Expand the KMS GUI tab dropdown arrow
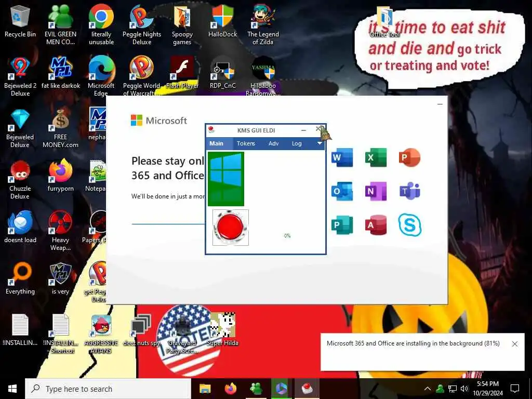 [x=320, y=143]
